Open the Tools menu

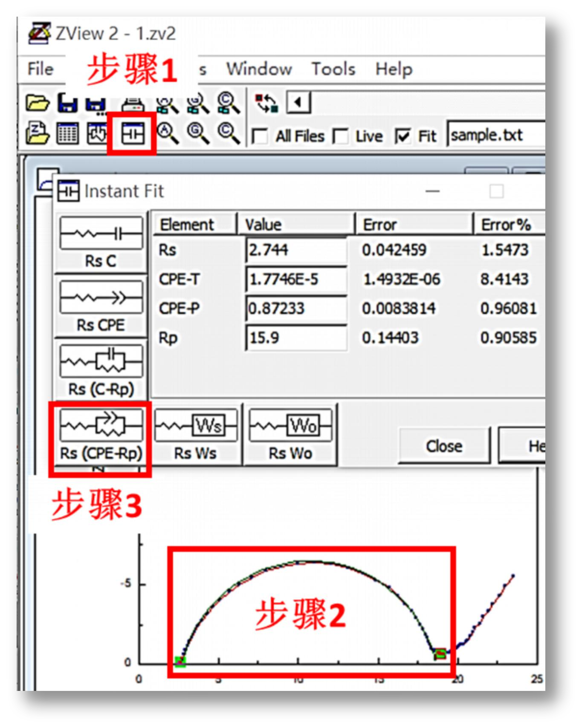click(333, 69)
